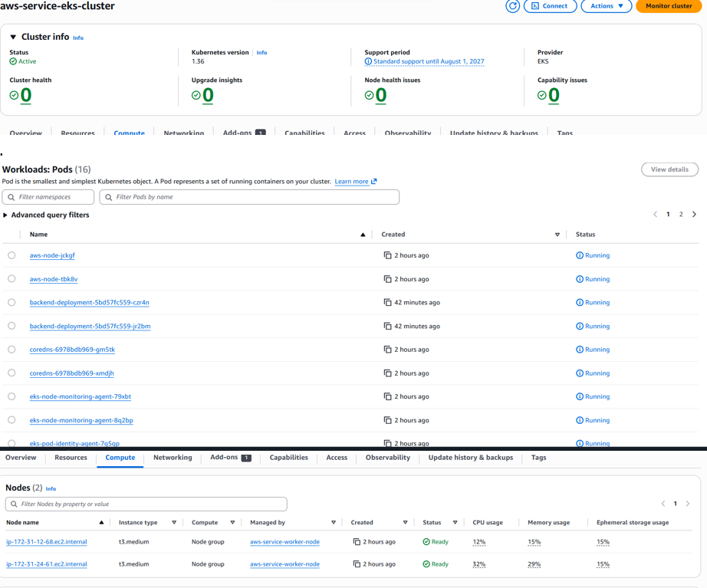Click Running info icon for eks-node-monitoring-agent-8q2bp
Image resolution: width=707 pixels, height=588 pixels.
point(580,420)
